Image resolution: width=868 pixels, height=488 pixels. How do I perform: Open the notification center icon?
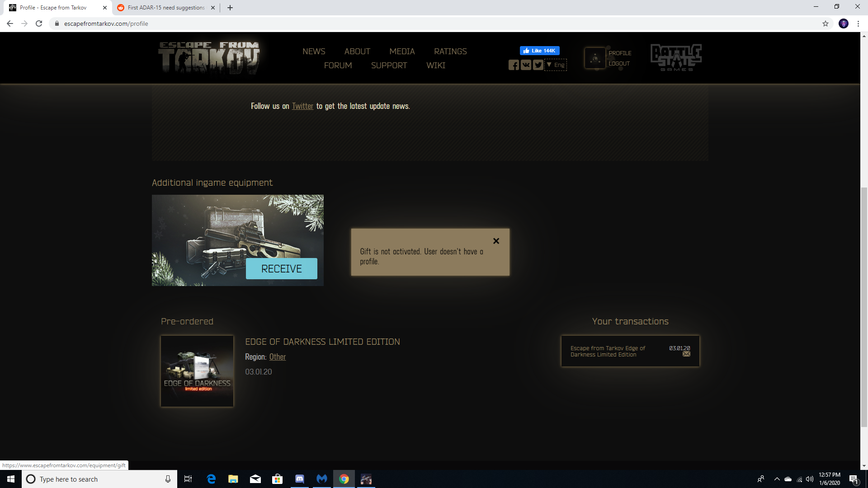point(854,479)
